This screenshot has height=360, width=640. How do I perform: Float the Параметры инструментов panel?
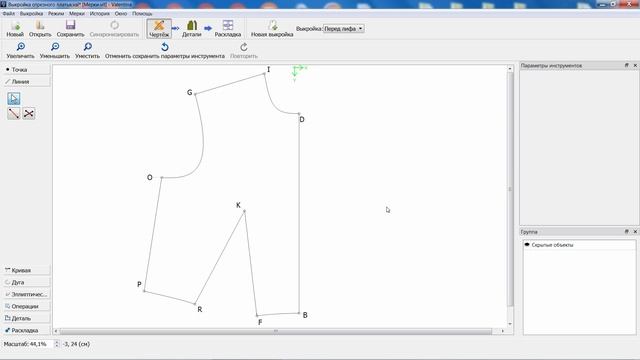tap(627, 65)
